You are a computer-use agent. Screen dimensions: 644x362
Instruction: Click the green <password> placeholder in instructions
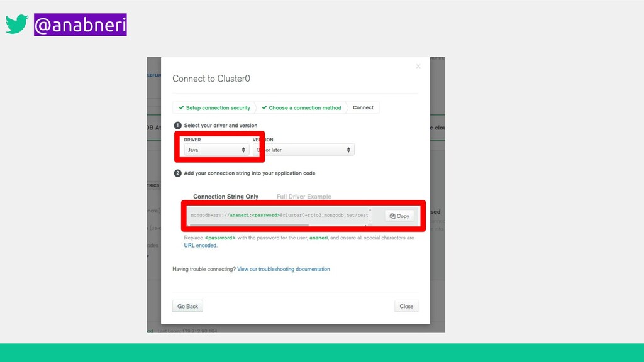point(220,238)
